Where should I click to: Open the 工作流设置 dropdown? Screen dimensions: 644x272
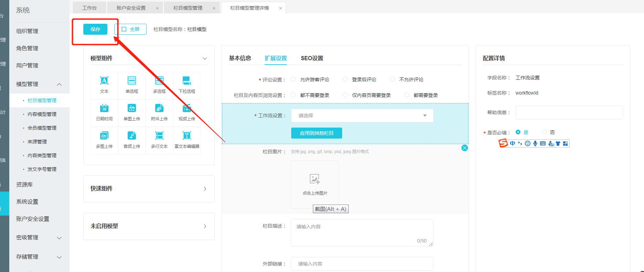(362, 116)
